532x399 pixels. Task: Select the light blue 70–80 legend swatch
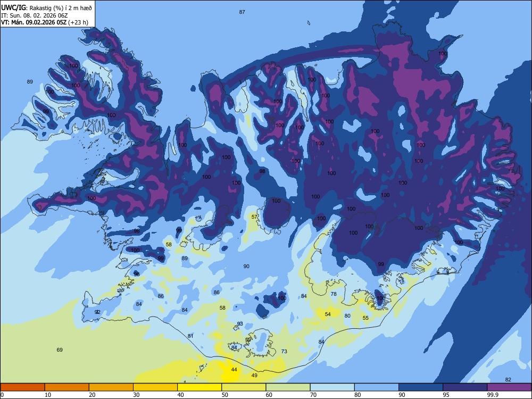[332, 387]
